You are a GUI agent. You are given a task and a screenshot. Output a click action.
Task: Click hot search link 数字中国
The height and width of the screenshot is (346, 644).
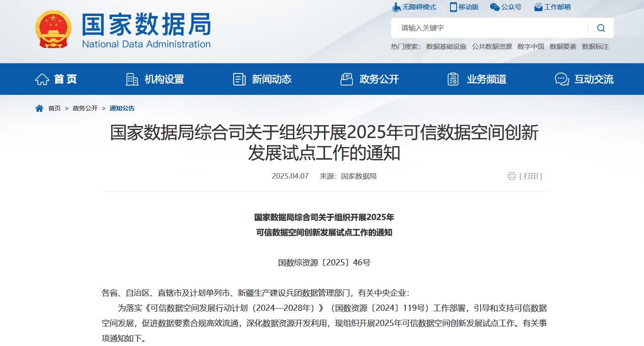pyautogui.click(x=531, y=47)
